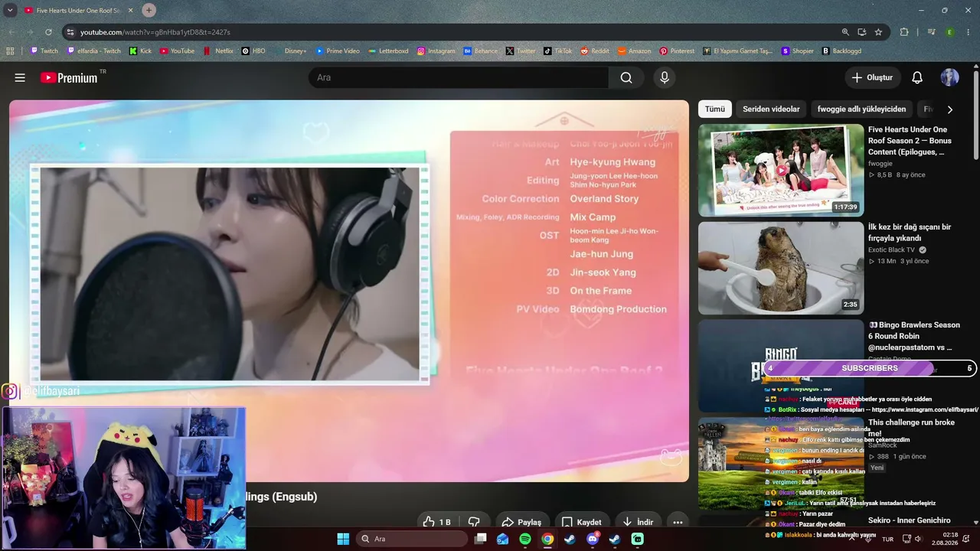
Task: Open İlk kez bir dağ sıçanı video title
Action: pyautogui.click(x=910, y=233)
